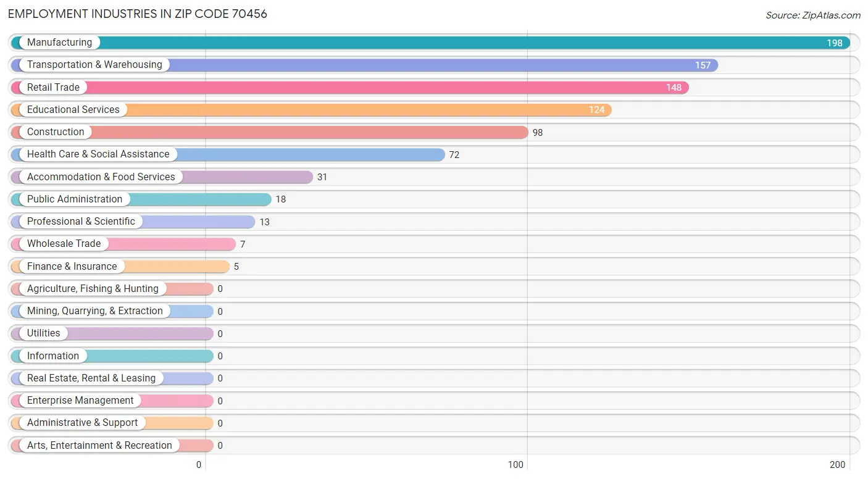Viewport: 868px width, 479px height.
Task: Click the axis tick label 0 at bottom
Action: click(199, 465)
